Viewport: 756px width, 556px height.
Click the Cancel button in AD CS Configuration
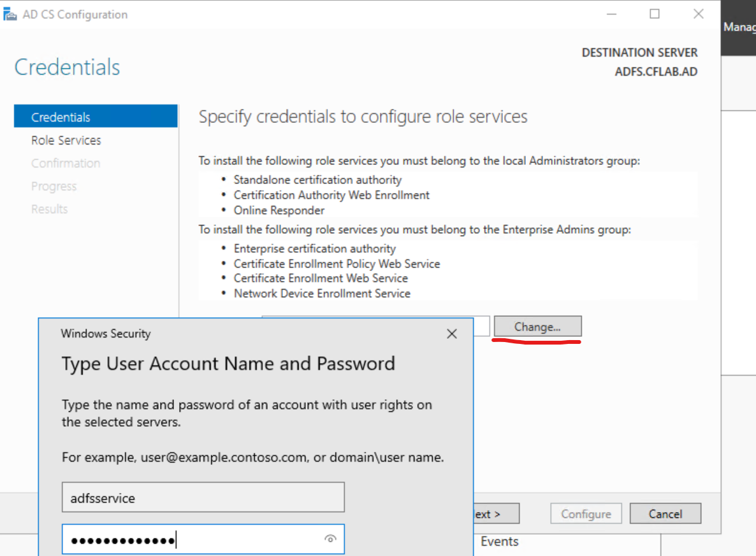coord(665,513)
